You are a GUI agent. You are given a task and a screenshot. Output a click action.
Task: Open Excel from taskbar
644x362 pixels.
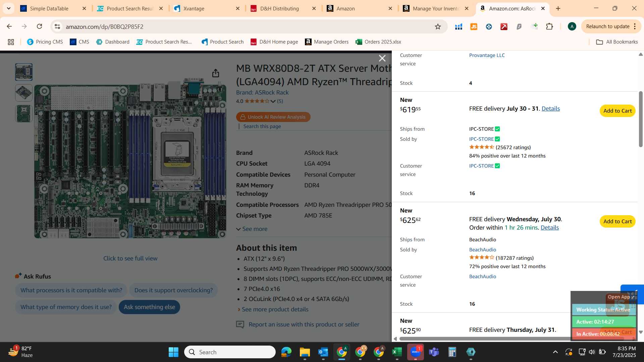point(397,352)
